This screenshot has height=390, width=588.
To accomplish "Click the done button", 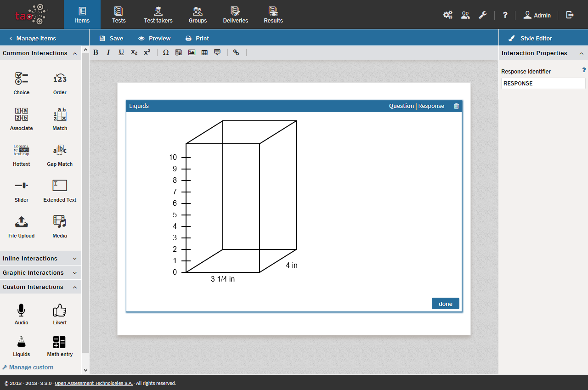I will pyautogui.click(x=445, y=304).
